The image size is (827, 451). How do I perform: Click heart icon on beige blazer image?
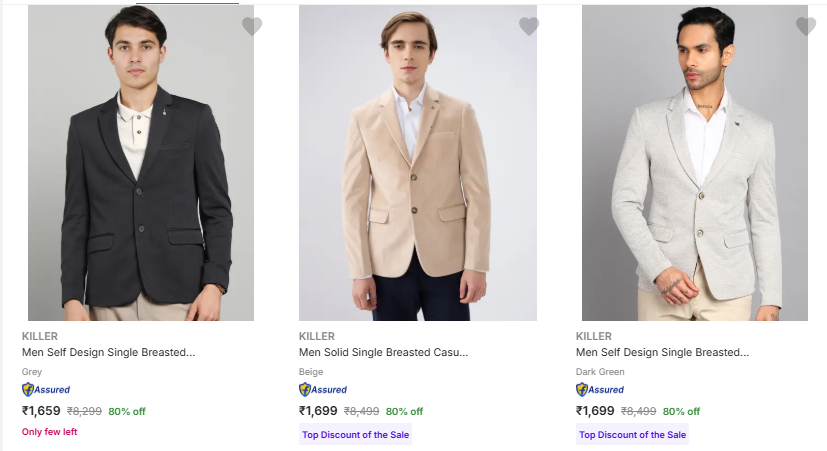(529, 27)
